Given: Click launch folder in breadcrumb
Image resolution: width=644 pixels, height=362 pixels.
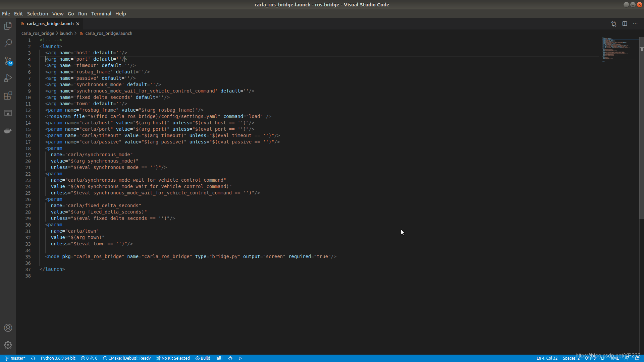Looking at the screenshot, I should tap(66, 33).
